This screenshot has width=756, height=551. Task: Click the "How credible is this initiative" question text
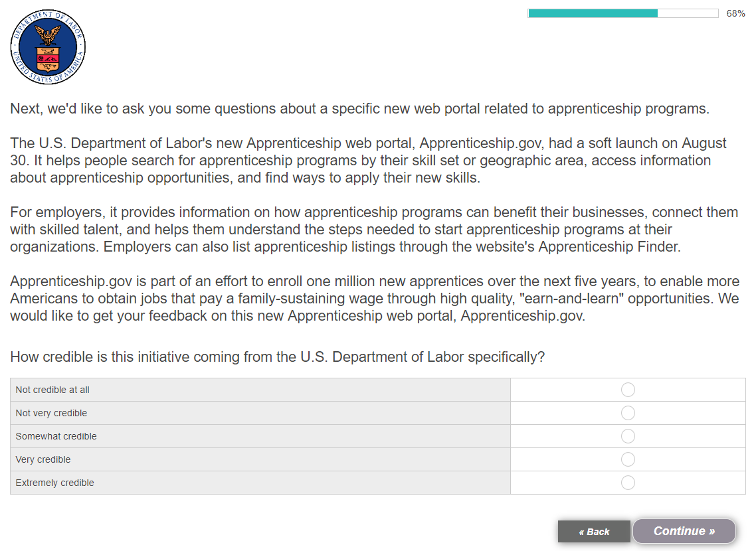click(x=277, y=357)
